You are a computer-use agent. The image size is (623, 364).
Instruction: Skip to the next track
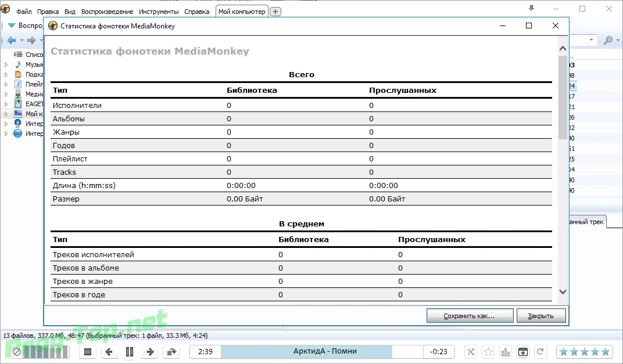click(x=150, y=352)
